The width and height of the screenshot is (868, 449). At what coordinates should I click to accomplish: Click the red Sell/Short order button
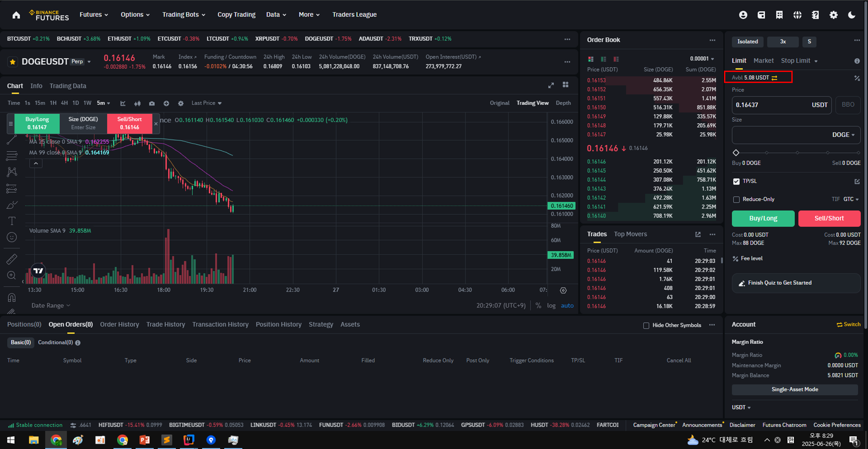point(829,218)
